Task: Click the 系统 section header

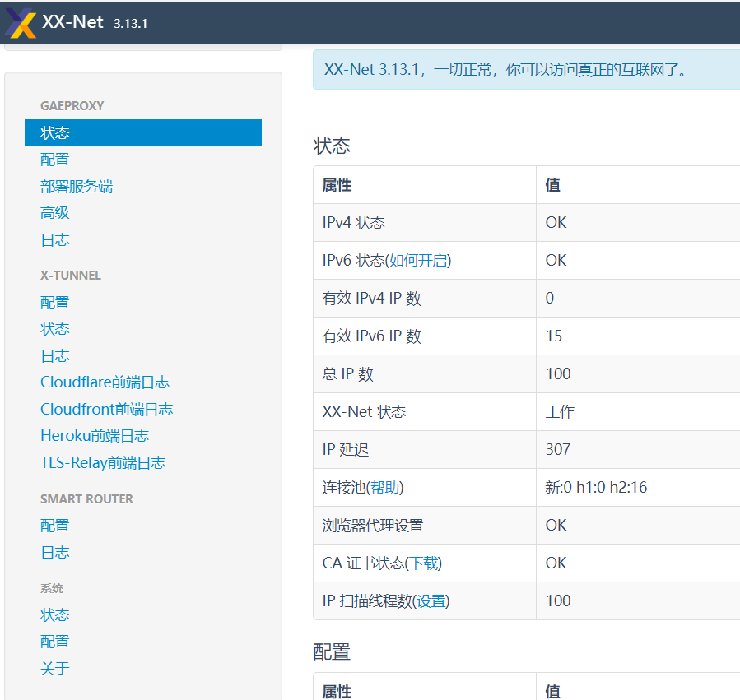Action: pyautogui.click(x=51, y=588)
